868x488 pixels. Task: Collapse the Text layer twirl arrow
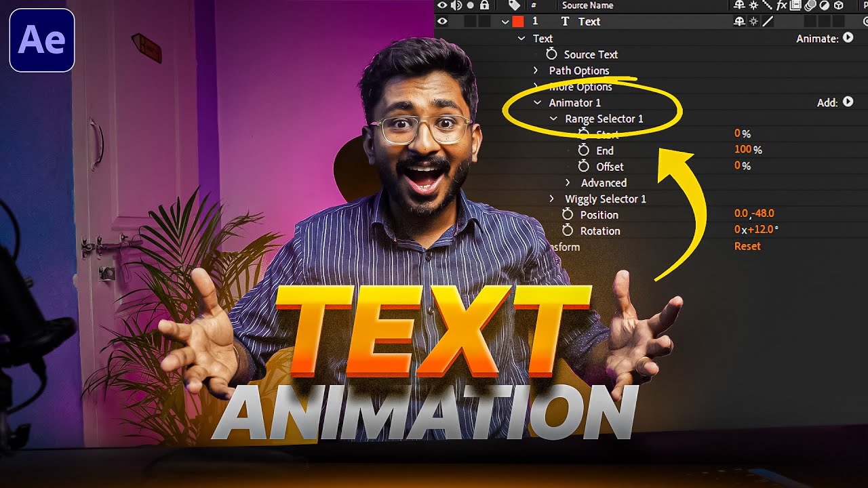coord(505,22)
